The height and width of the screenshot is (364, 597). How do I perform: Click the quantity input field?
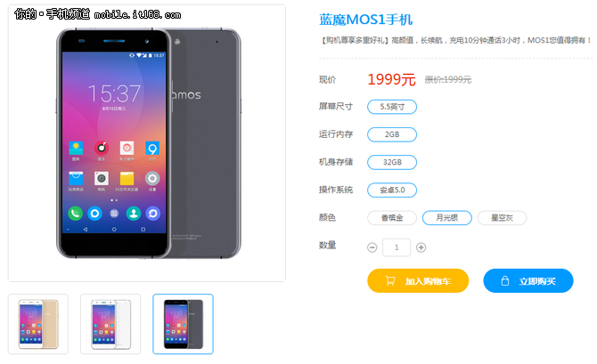[x=397, y=247]
